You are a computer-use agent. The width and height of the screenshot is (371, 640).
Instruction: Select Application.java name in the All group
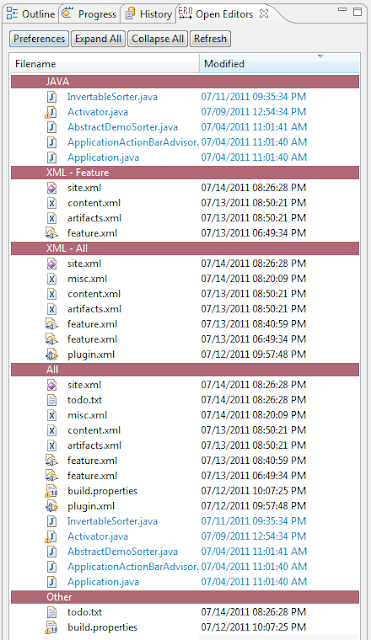pos(103,582)
